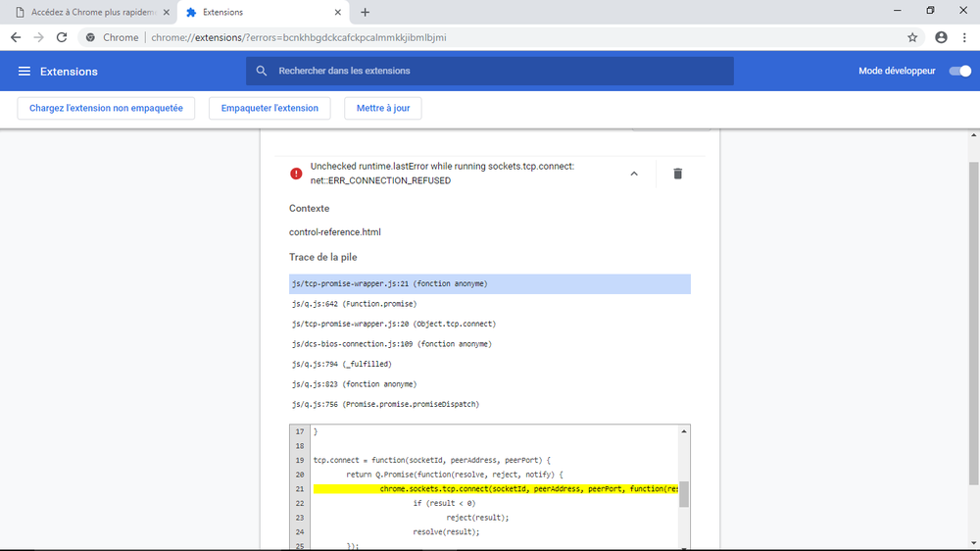
Task: Click code line 23 reject(result)
Action: point(477,518)
